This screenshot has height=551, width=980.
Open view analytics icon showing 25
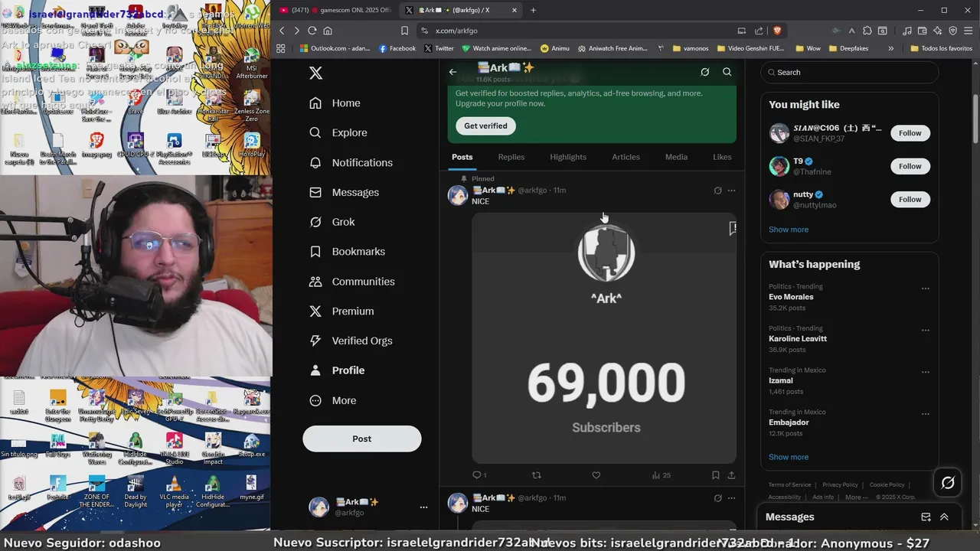(x=661, y=475)
